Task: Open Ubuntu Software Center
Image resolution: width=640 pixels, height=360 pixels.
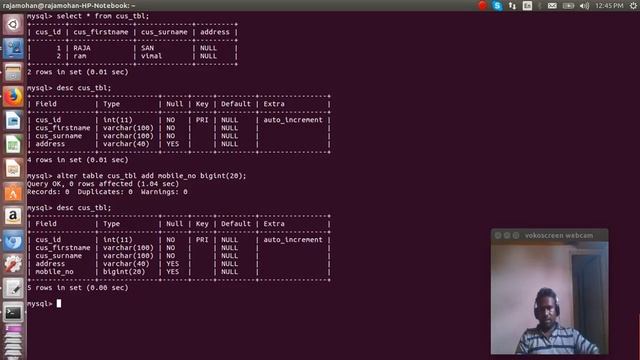Action: (13, 193)
